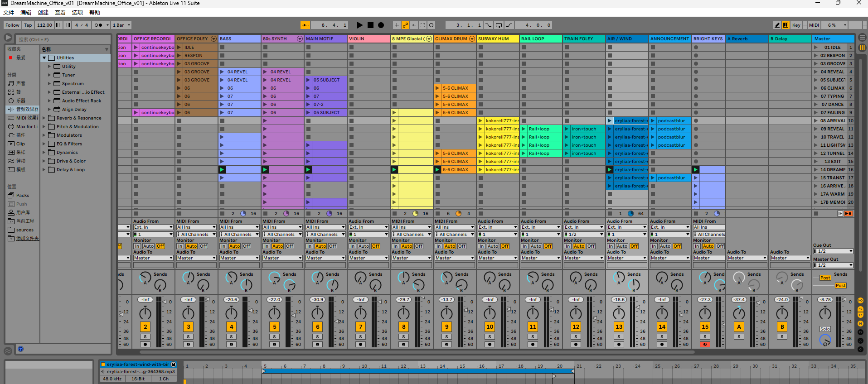The image size is (868, 384).
Task: Arm the Arrangement Record button
Action: (381, 25)
